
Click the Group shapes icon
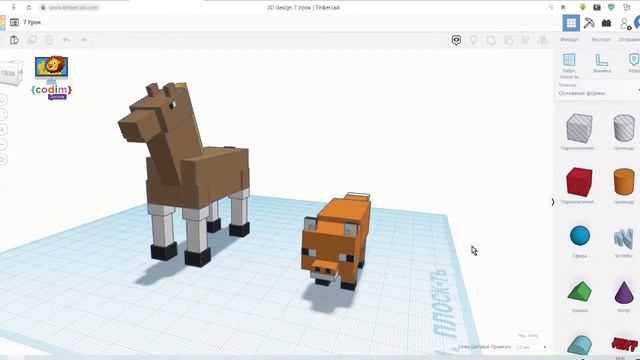pos(491,40)
